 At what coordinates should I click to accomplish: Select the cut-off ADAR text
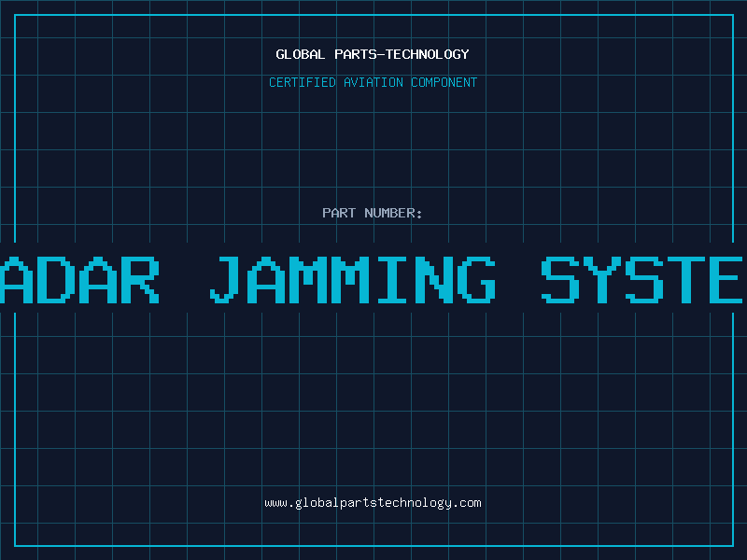click(x=79, y=279)
